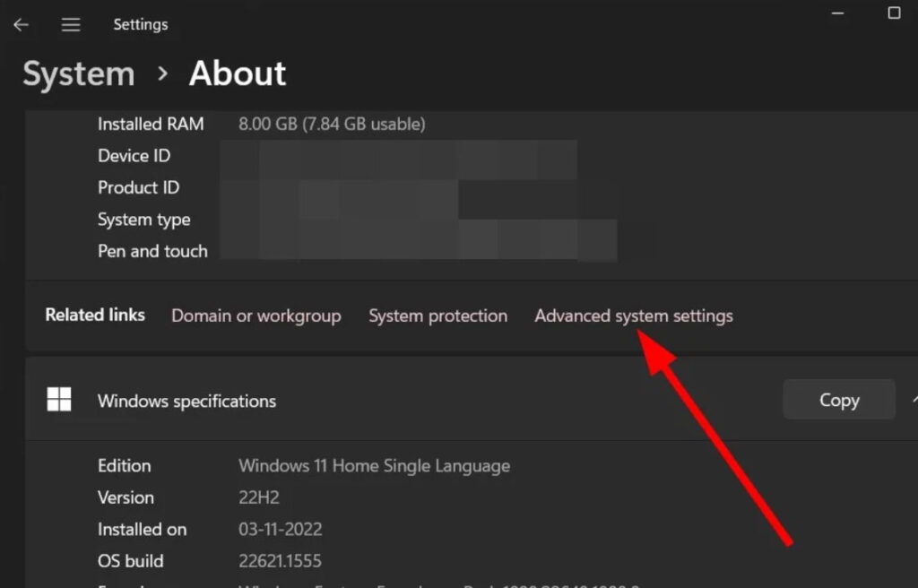
Task: Select the OS build number 22621.1555
Action: (280, 561)
